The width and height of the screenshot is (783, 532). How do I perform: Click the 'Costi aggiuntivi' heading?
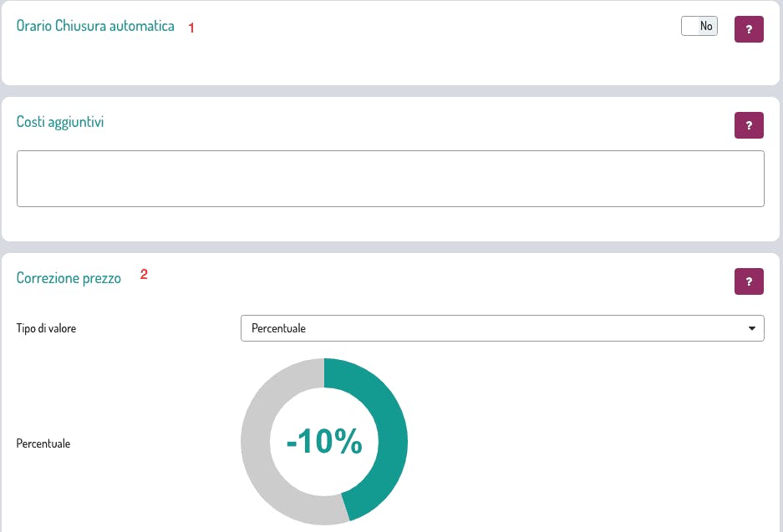coord(60,122)
